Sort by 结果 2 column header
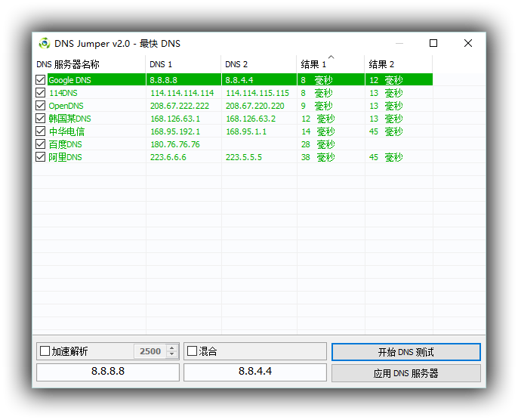This screenshot has height=420, width=518. (x=399, y=64)
